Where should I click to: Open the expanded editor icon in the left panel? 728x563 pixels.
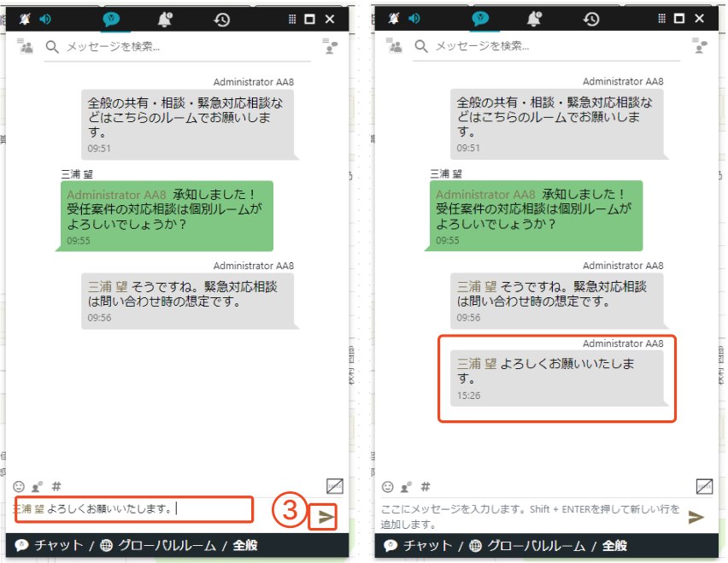tap(335, 486)
